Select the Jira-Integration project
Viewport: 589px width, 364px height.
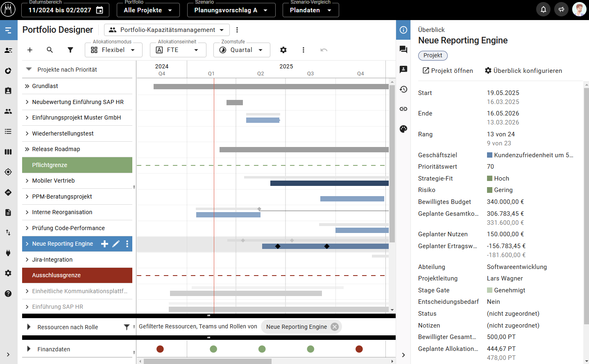[x=77, y=260]
